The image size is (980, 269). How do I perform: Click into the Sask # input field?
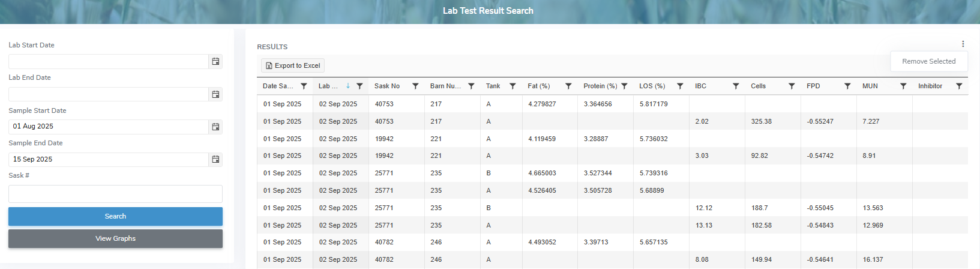[115, 194]
